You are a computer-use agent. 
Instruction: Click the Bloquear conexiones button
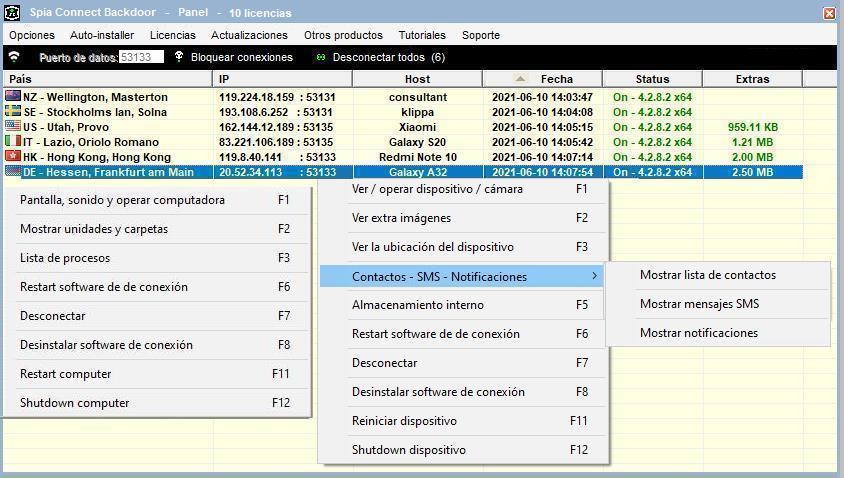[242, 57]
